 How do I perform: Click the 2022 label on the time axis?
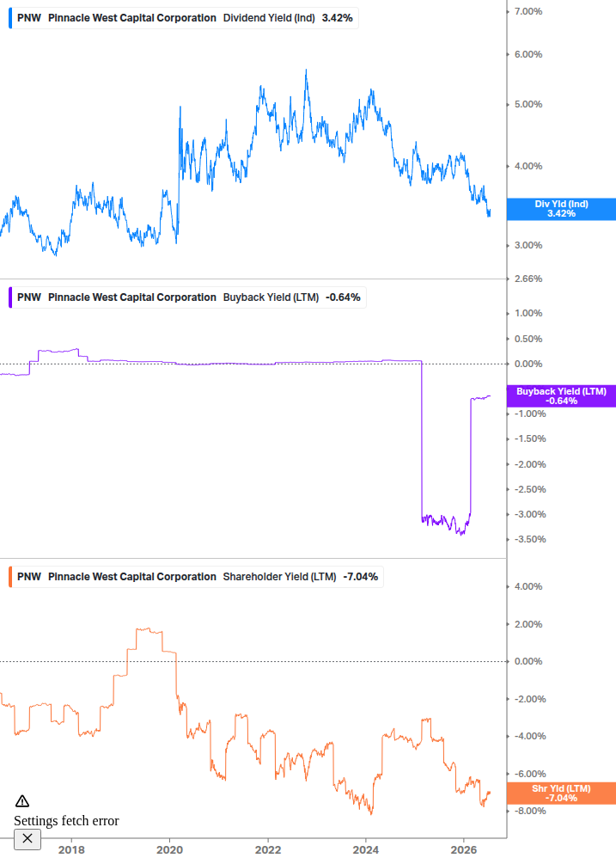pos(268,849)
